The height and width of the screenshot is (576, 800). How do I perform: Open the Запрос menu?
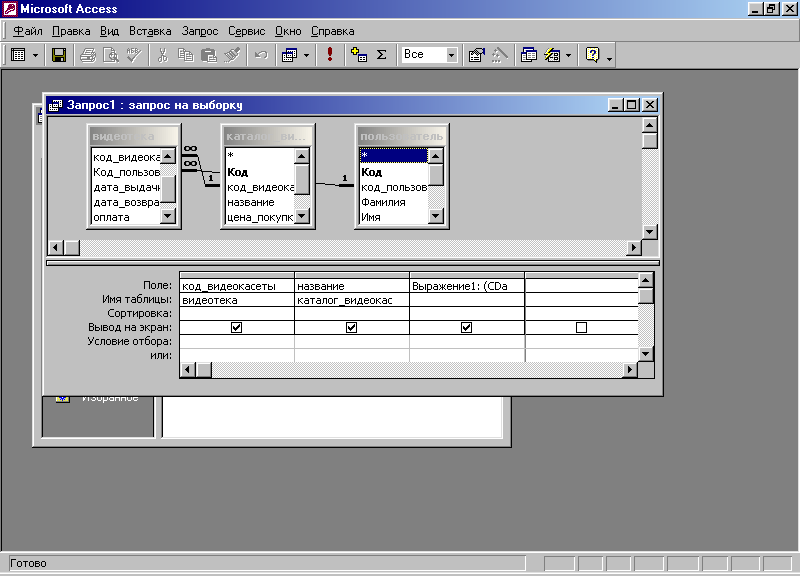click(x=200, y=31)
